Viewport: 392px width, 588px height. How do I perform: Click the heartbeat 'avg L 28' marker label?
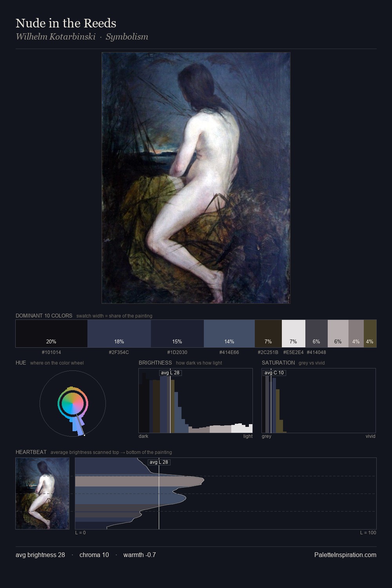[159, 462]
